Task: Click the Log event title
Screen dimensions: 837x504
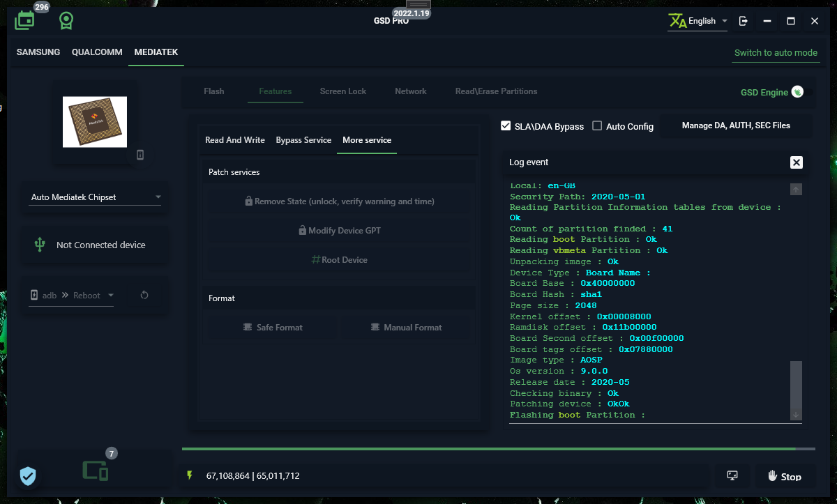Action: coord(529,162)
